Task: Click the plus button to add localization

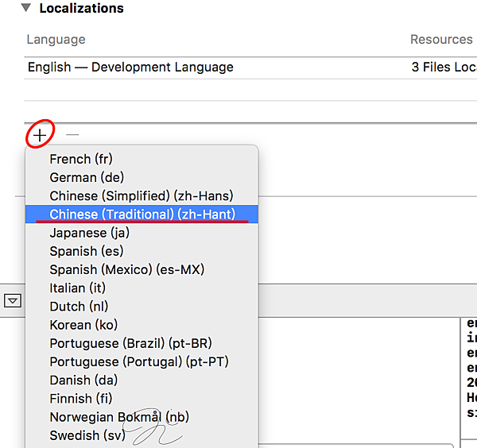Action: pos(39,135)
